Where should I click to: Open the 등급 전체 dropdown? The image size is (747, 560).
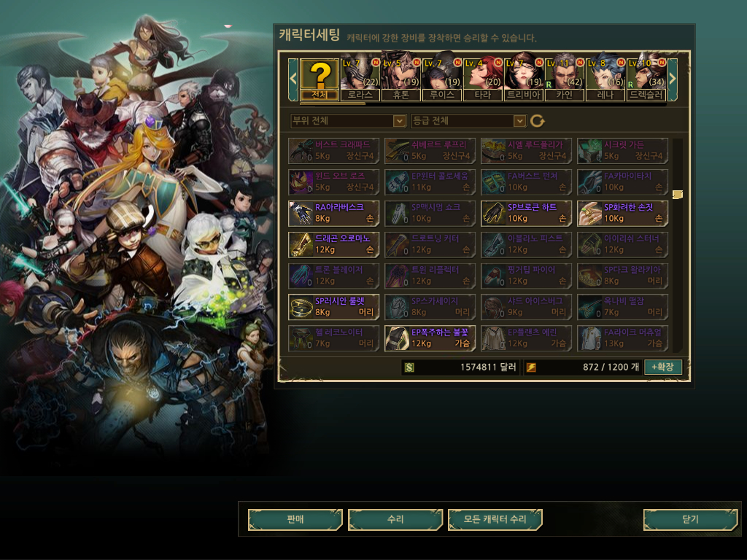coord(469,121)
